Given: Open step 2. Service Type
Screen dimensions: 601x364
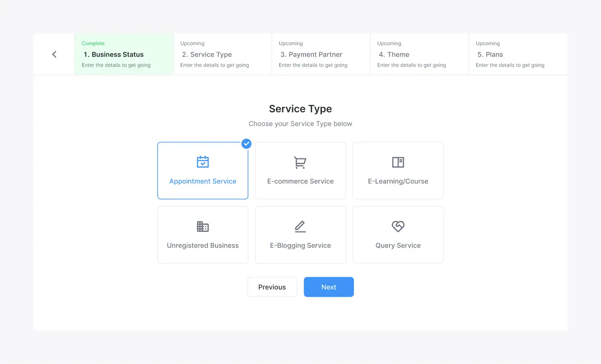Looking at the screenshot, I should click(x=222, y=54).
